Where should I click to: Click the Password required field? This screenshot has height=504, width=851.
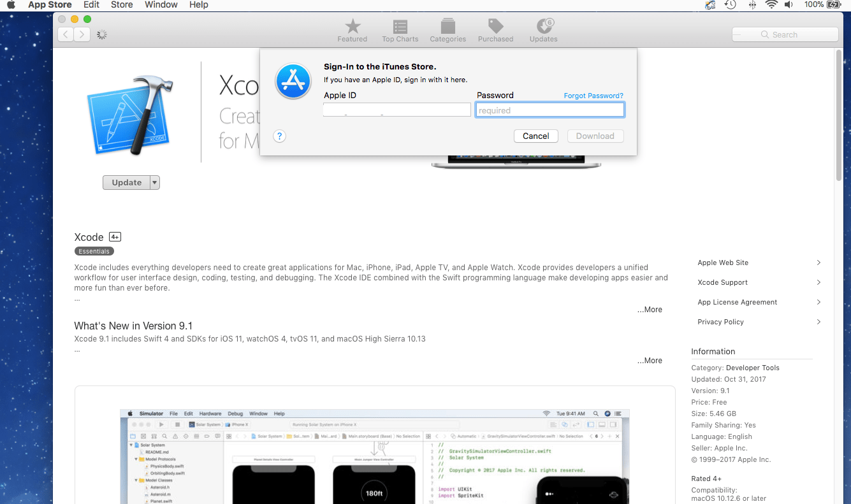point(549,110)
